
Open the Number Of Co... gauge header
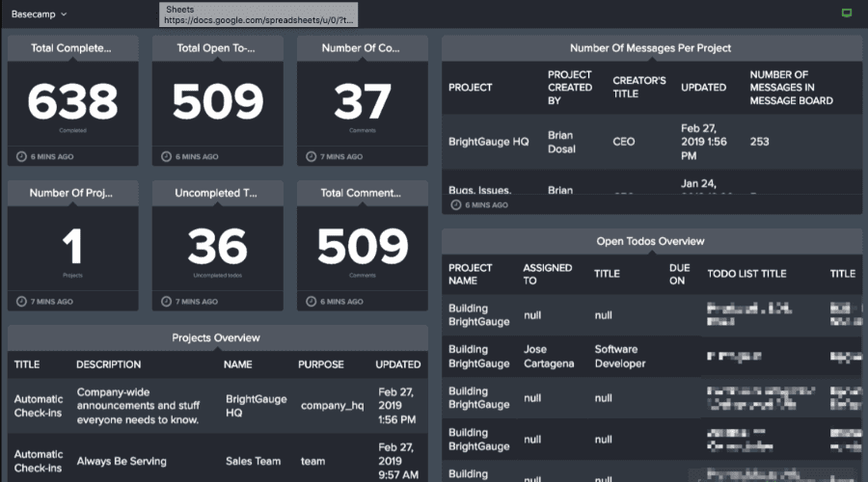point(362,48)
